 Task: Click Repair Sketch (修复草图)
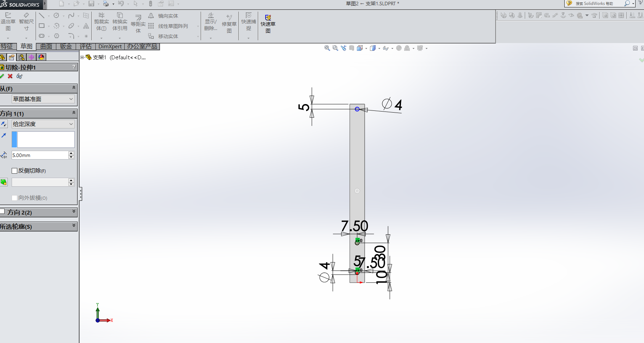pyautogui.click(x=229, y=24)
